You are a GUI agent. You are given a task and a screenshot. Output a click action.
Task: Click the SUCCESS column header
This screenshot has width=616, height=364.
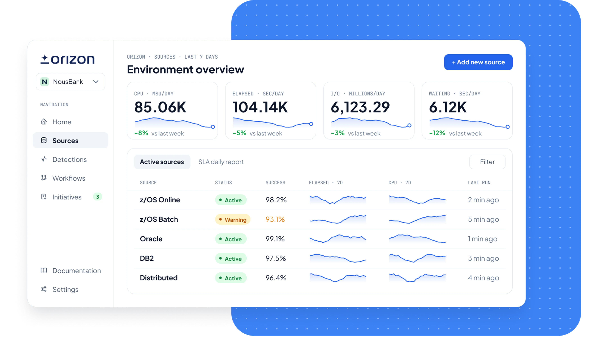[275, 183]
